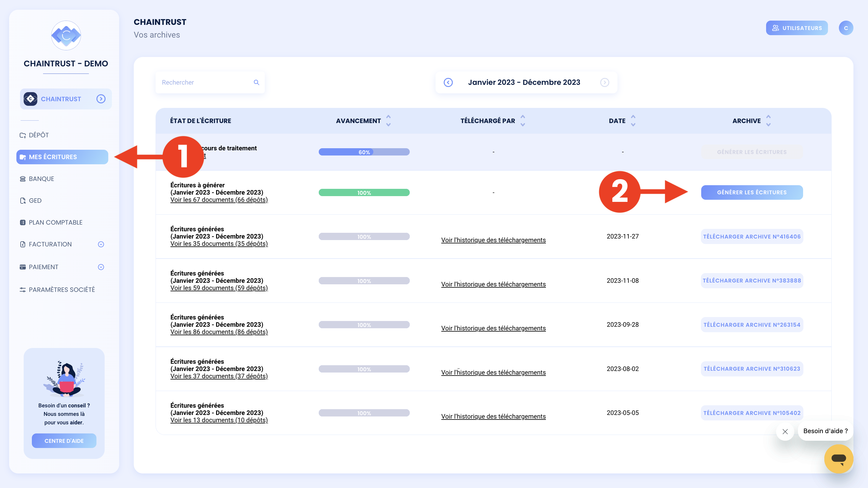The width and height of the screenshot is (868, 488).
Task: Click the disabled Générer les écritures button
Action: [752, 152]
